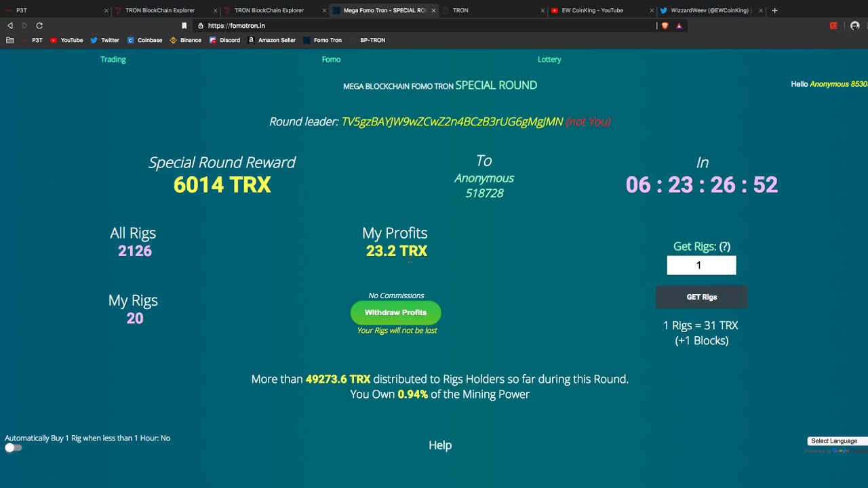
Task: Switch to the EW CoinKing YouTube tab
Action: pos(601,10)
